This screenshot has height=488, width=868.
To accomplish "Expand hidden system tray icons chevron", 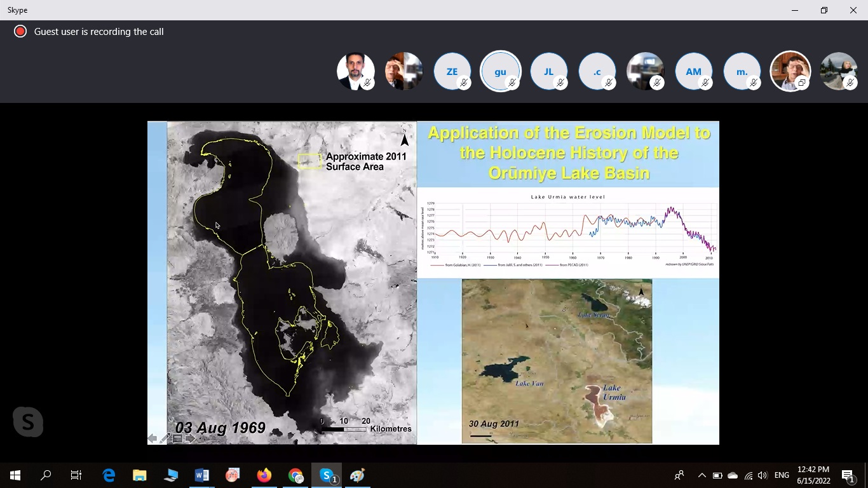I will (702, 475).
